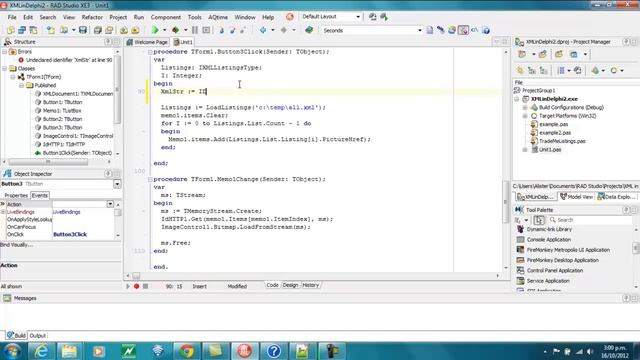Click the Structure panel horizontal scrollbar
Screen dimensions: 640x360
[x=48, y=162]
